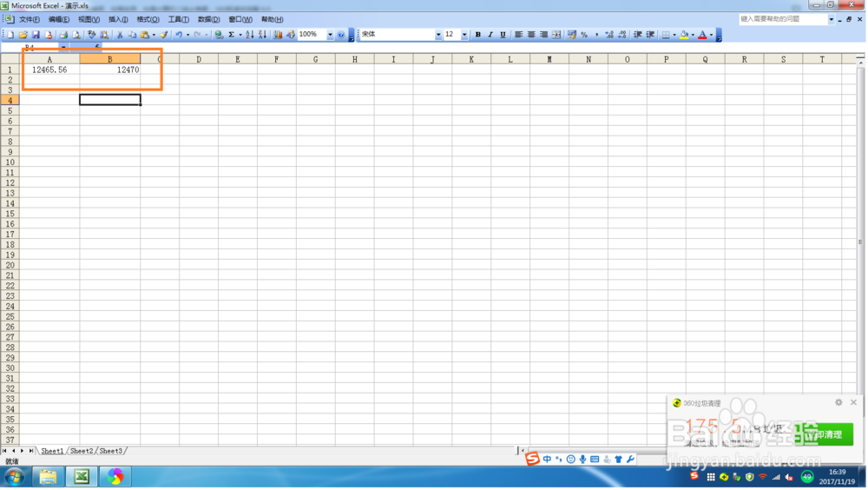Open the 格式(O) menu
This screenshot has width=868, height=490.
pyautogui.click(x=148, y=19)
